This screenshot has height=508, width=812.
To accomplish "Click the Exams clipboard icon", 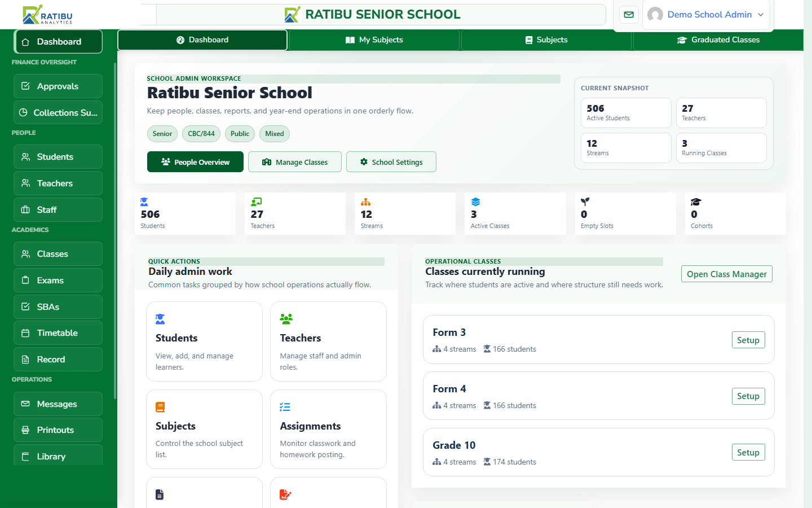I will coord(25,281).
